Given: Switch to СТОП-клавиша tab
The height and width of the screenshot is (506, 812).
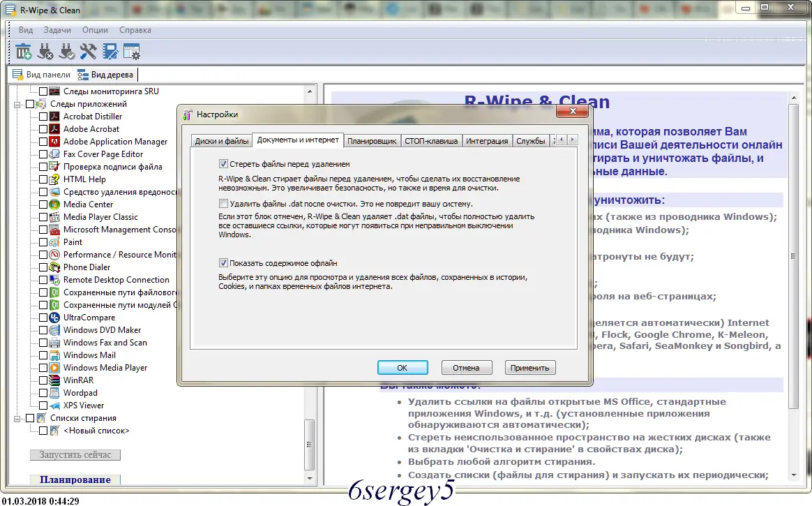Looking at the screenshot, I should click(x=431, y=141).
